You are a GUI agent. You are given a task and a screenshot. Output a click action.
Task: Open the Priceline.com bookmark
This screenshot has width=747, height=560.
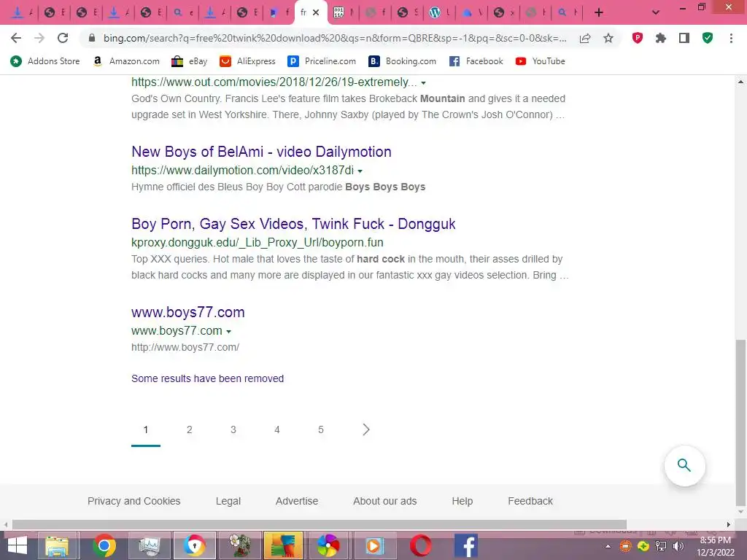pyautogui.click(x=322, y=61)
